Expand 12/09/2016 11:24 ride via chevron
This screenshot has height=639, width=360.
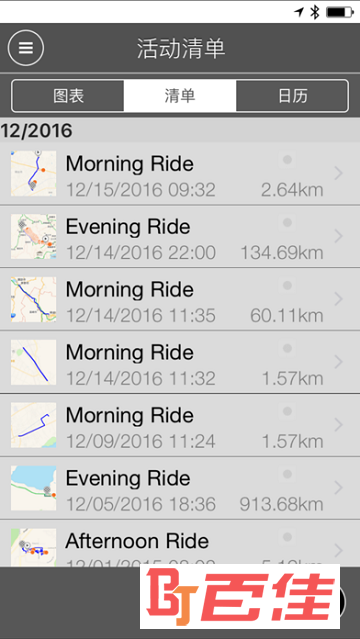[338, 425]
